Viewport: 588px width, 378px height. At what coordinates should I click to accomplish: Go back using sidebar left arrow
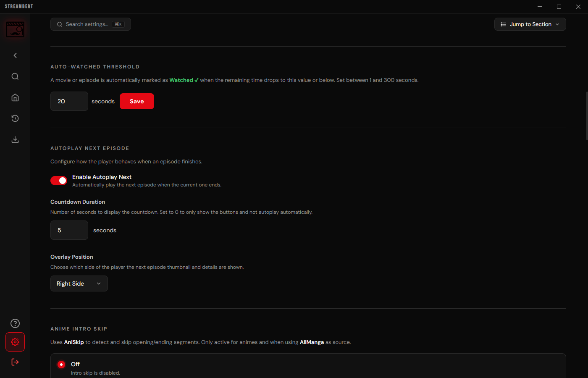15,55
